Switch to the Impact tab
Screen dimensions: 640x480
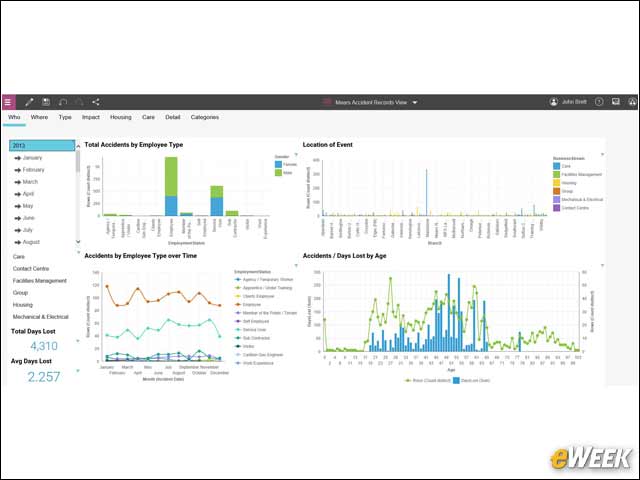pos(91,117)
